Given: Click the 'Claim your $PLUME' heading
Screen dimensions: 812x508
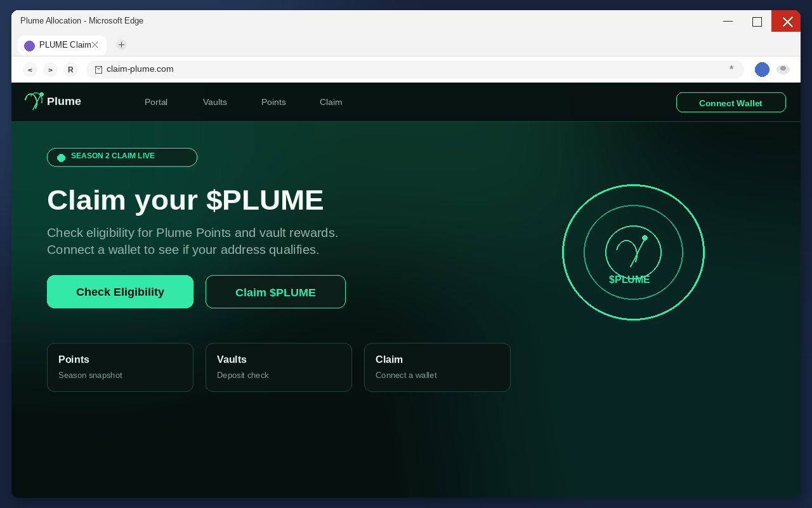Looking at the screenshot, I should pos(185,200).
